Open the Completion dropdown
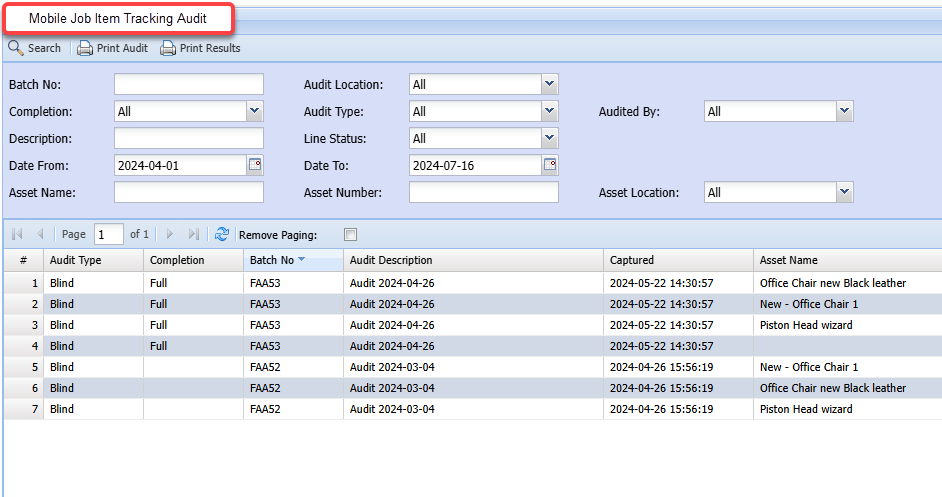The height and width of the screenshot is (497, 942). click(x=254, y=112)
